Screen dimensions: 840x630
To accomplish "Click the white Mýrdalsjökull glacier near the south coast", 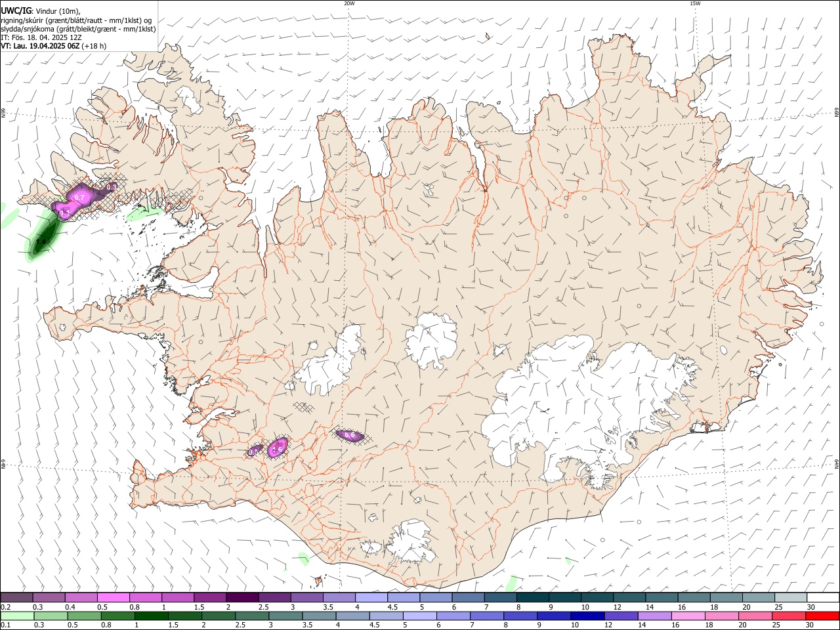I will click(410, 542).
